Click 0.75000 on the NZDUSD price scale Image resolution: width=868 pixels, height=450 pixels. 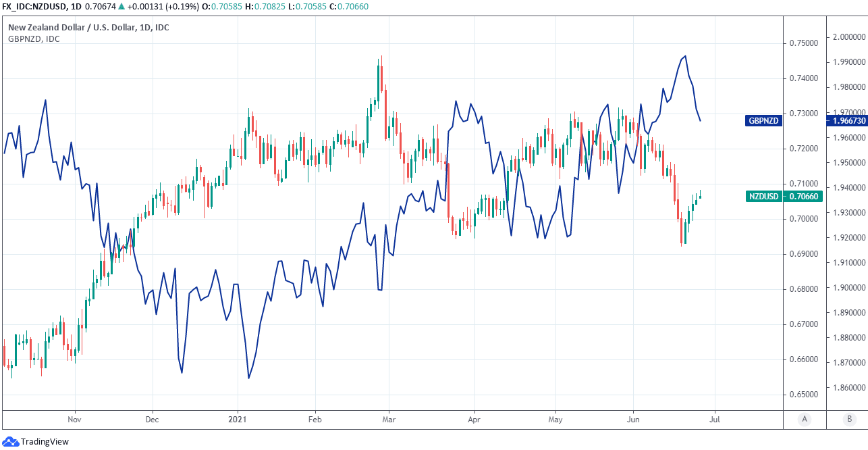804,43
